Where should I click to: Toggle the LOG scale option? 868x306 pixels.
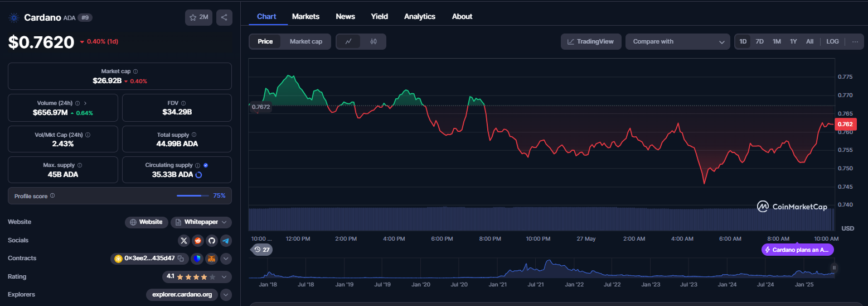tap(832, 41)
